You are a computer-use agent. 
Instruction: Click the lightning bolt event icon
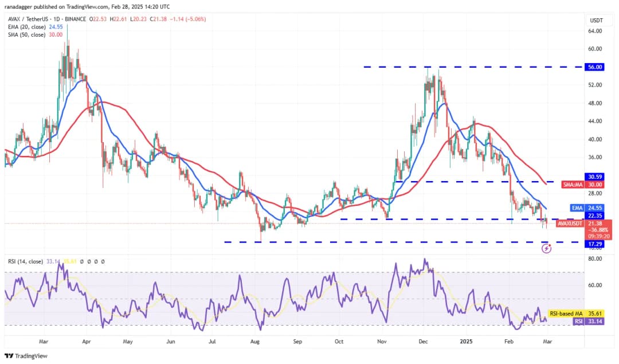(x=547, y=248)
